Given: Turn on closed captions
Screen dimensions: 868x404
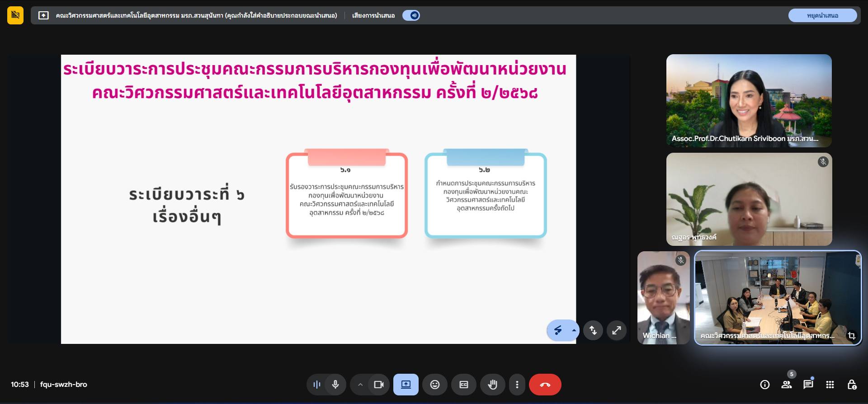Looking at the screenshot, I should point(463,385).
